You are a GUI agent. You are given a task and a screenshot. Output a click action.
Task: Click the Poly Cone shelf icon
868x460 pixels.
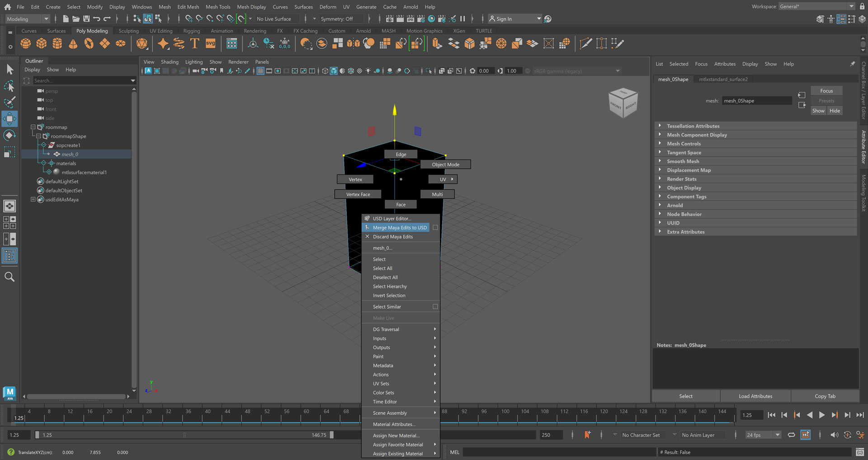pyautogui.click(x=73, y=43)
